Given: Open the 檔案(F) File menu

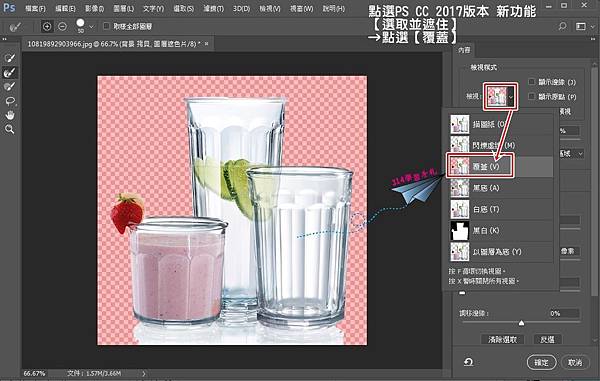Looking at the screenshot, I should pos(35,8).
